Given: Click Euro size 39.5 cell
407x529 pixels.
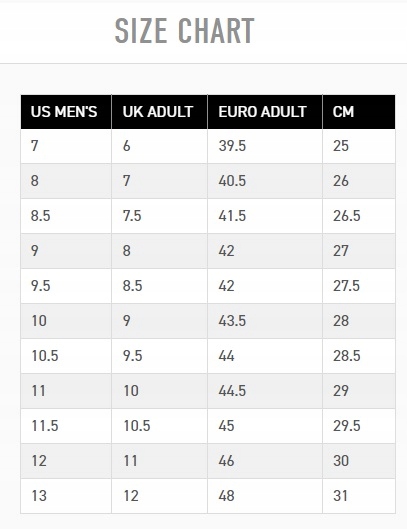Looking at the screenshot, I should tap(265, 146).
